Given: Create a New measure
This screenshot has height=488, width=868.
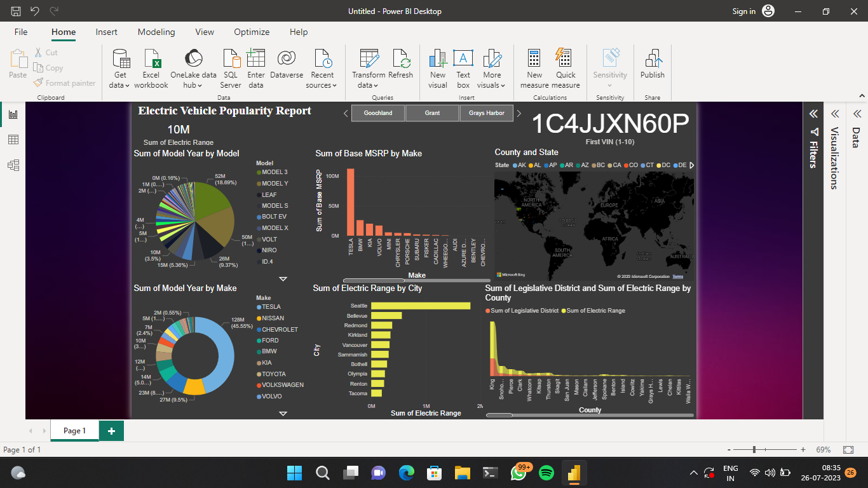Looking at the screenshot, I should [534, 67].
